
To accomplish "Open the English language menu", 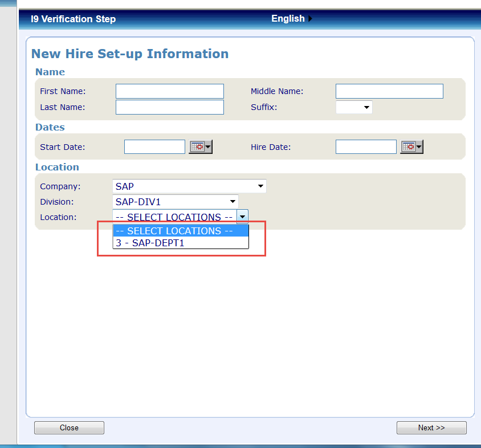I will [x=291, y=18].
